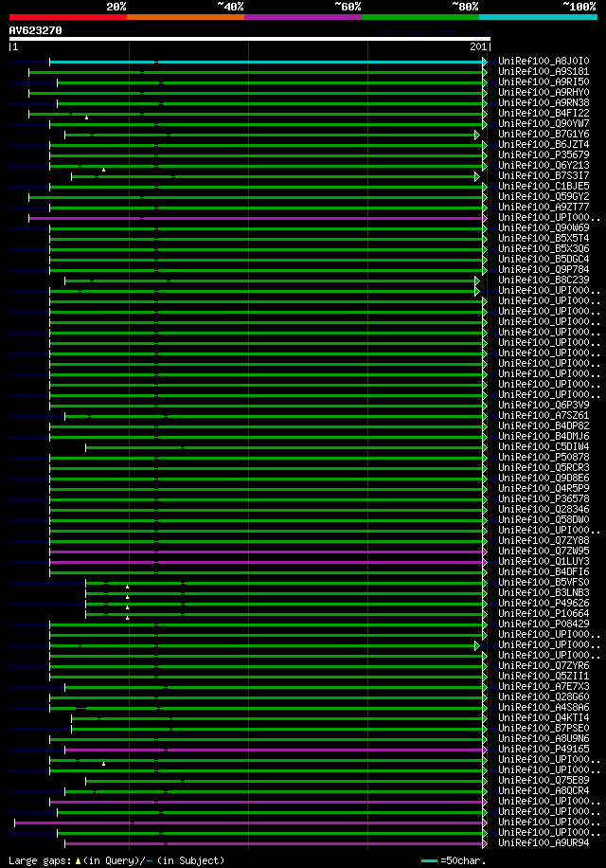Click the yellow gap marker under UniRef100_B4FI22
Viewport: 606px width, 868px height.
(87, 118)
